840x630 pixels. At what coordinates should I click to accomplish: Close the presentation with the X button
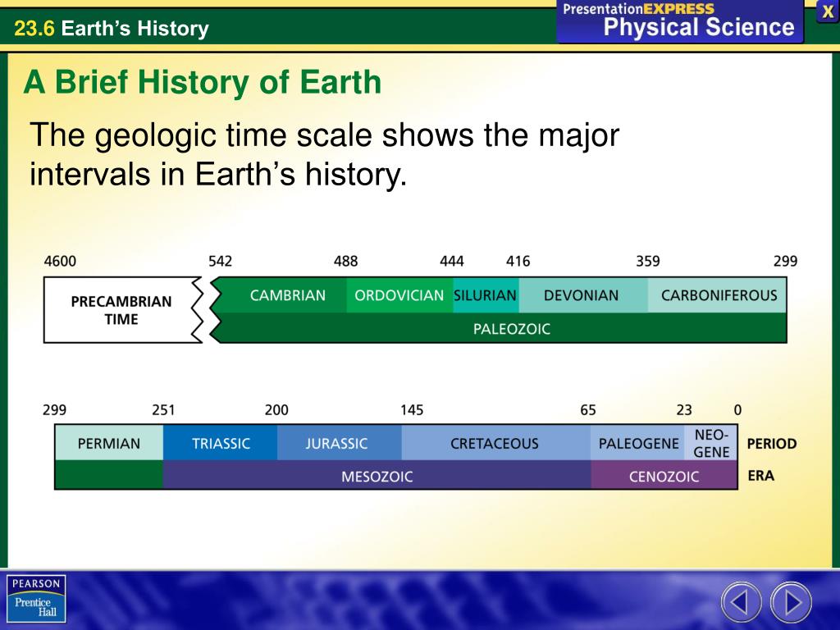(827, 11)
